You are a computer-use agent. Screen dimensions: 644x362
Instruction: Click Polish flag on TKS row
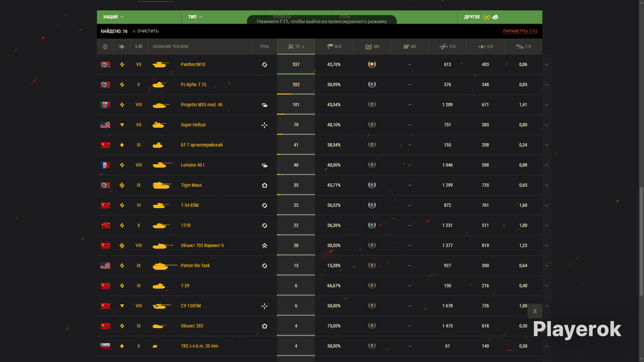point(105,346)
